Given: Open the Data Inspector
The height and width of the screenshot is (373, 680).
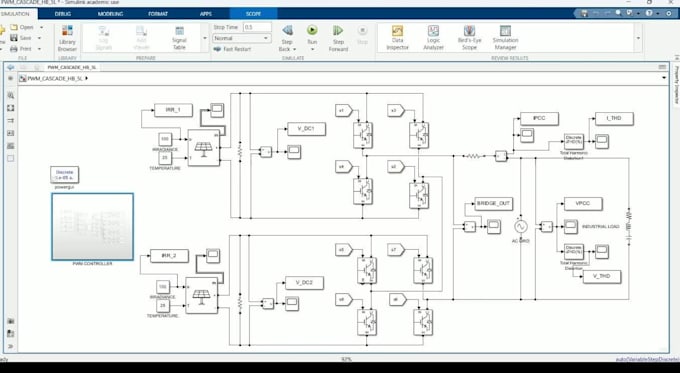Looking at the screenshot, I should coord(397,37).
